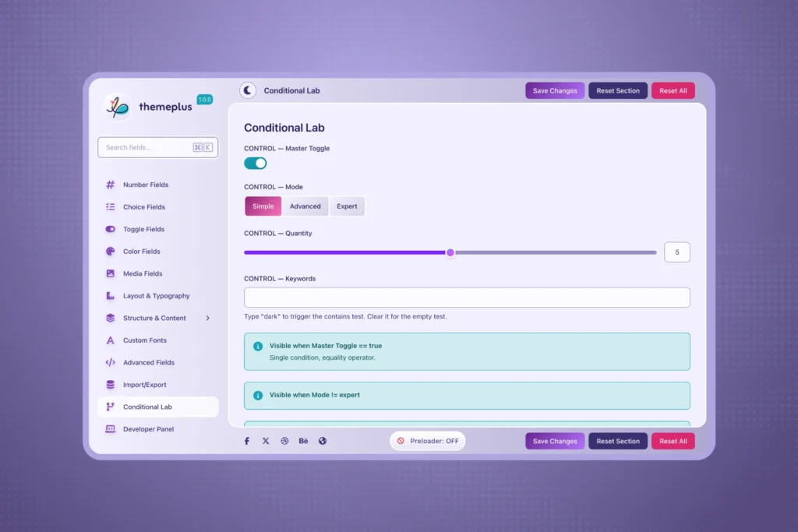Click top Reset Section button

click(618, 90)
